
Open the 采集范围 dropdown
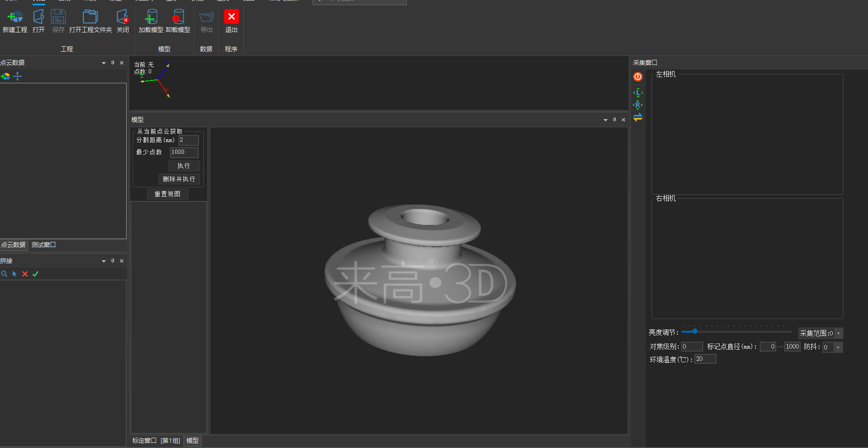(838, 334)
